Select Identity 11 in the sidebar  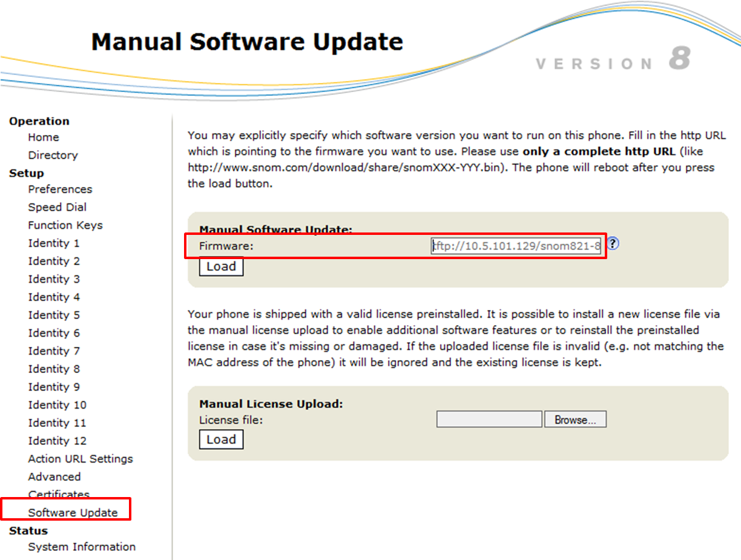pos(57,423)
